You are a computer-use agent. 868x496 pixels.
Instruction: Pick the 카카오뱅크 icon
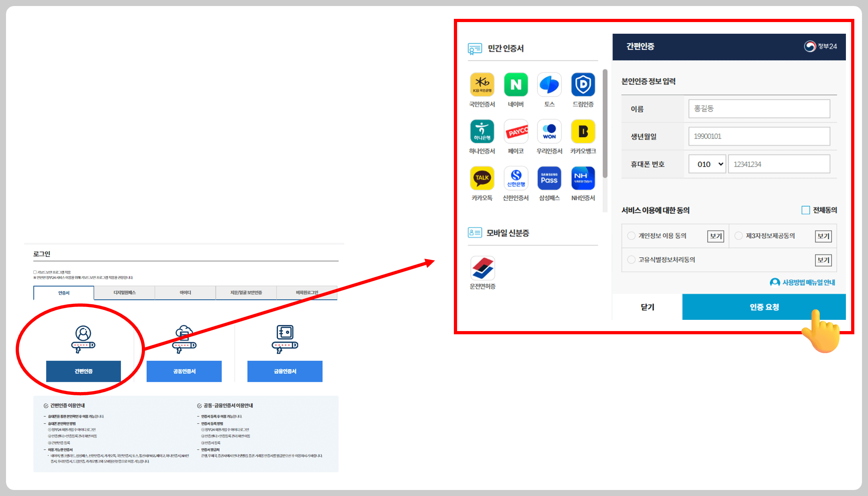pyautogui.click(x=583, y=131)
